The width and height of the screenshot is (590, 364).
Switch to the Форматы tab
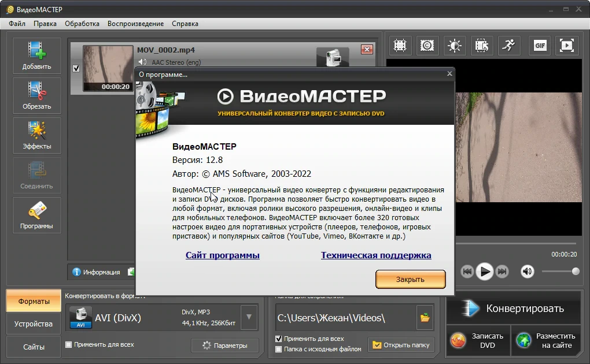coord(34,301)
